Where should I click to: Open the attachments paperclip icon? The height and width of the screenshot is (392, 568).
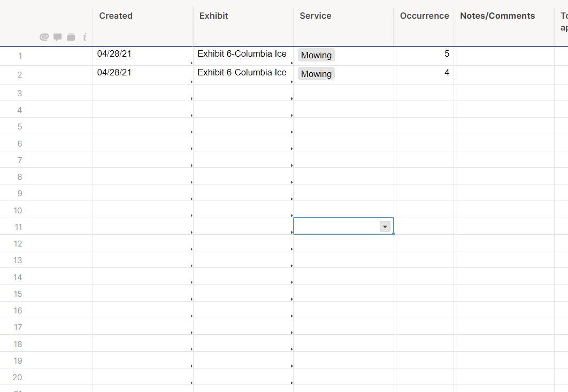point(43,37)
